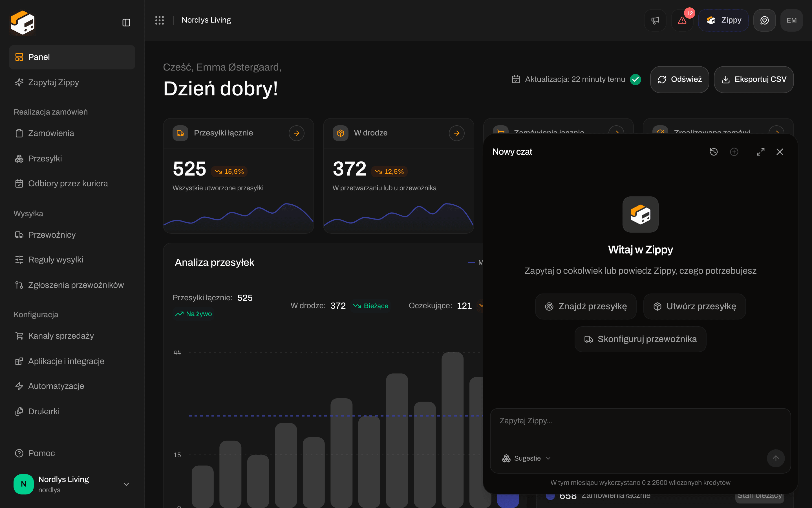Click the send arrow button in chat
This screenshot has width=812, height=508.
point(776,458)
